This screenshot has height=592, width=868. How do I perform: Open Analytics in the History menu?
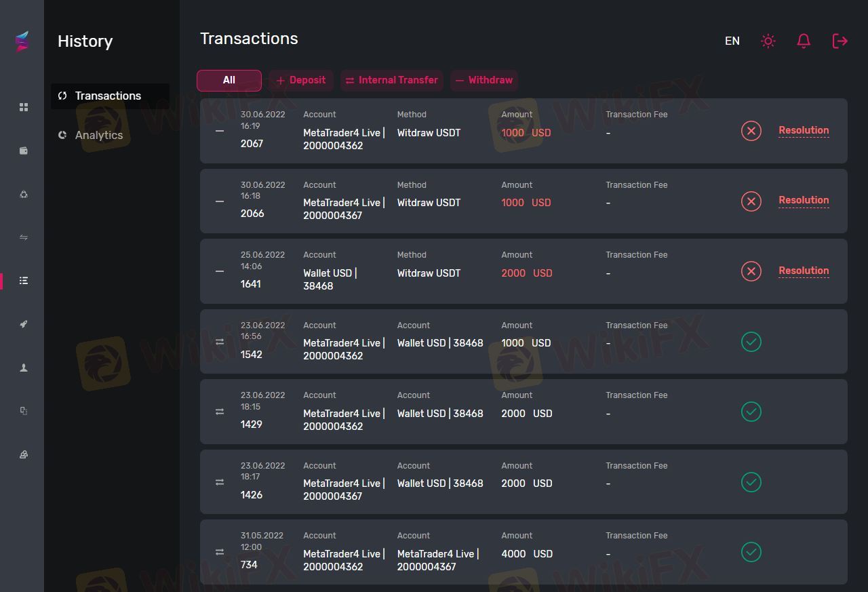pyautogui.click(x=99, y=135)
